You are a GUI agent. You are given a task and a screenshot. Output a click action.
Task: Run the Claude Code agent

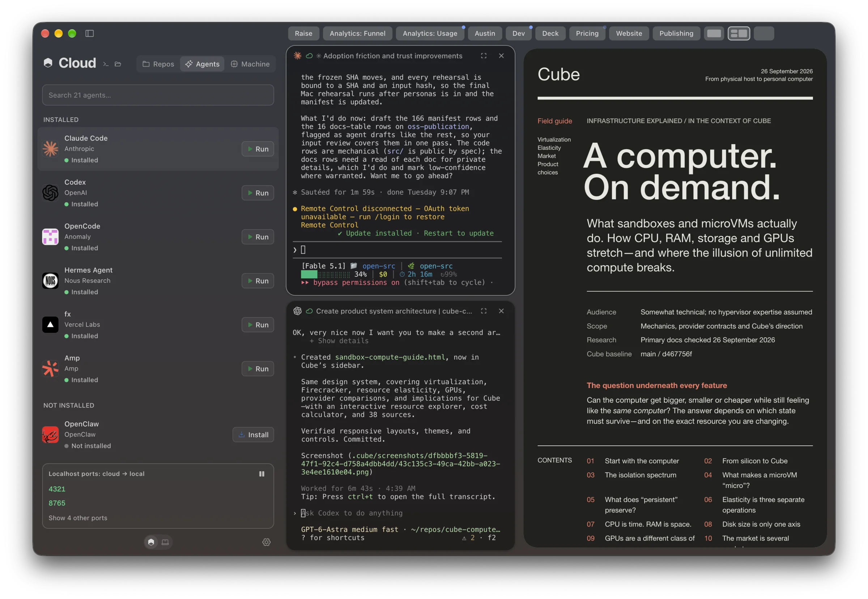(x=258, y=149)
